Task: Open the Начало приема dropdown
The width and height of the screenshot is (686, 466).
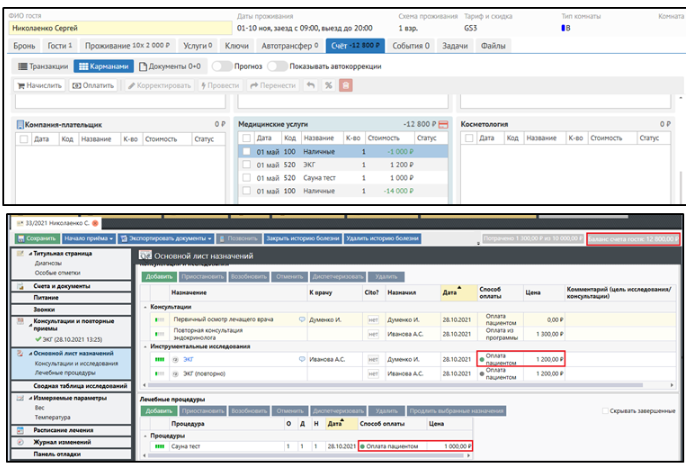Action: [x=89, y=239]
